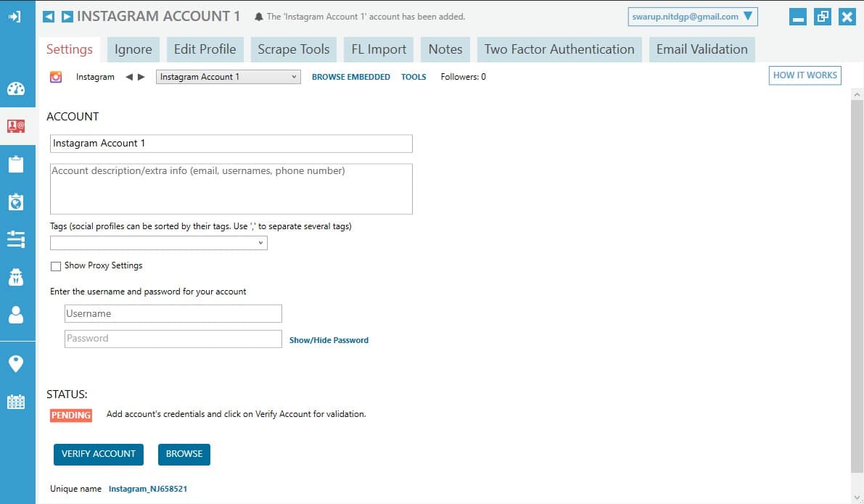Viewport: 864px width, 504px height.
Task: Select previous profile arrow beside Instagram label
Action: [x=129, y=77]
